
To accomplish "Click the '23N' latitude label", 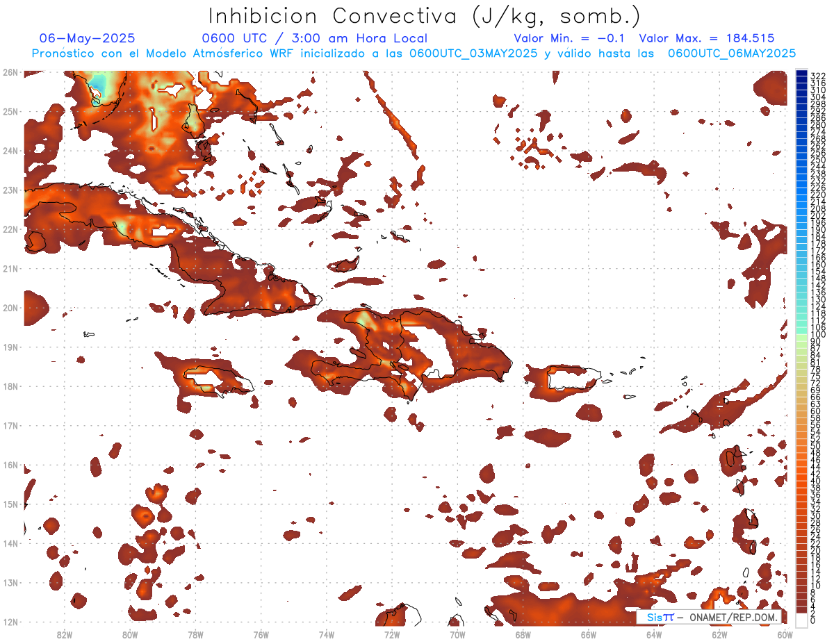I will [x=10, y=190].
